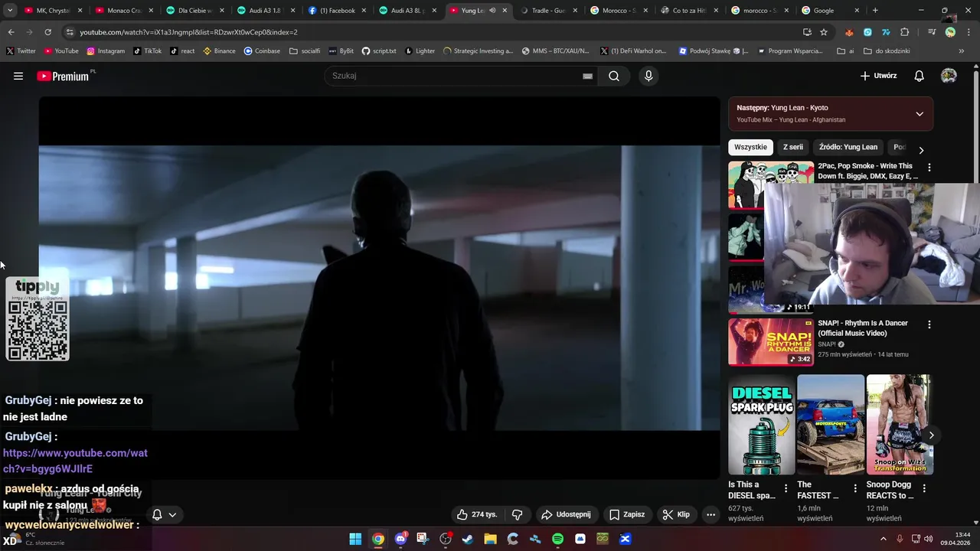The height and width of the screenshot is (551, 980).
Task: Open options for Is This a DIESEL spa... short
Action: coord(786,488)
